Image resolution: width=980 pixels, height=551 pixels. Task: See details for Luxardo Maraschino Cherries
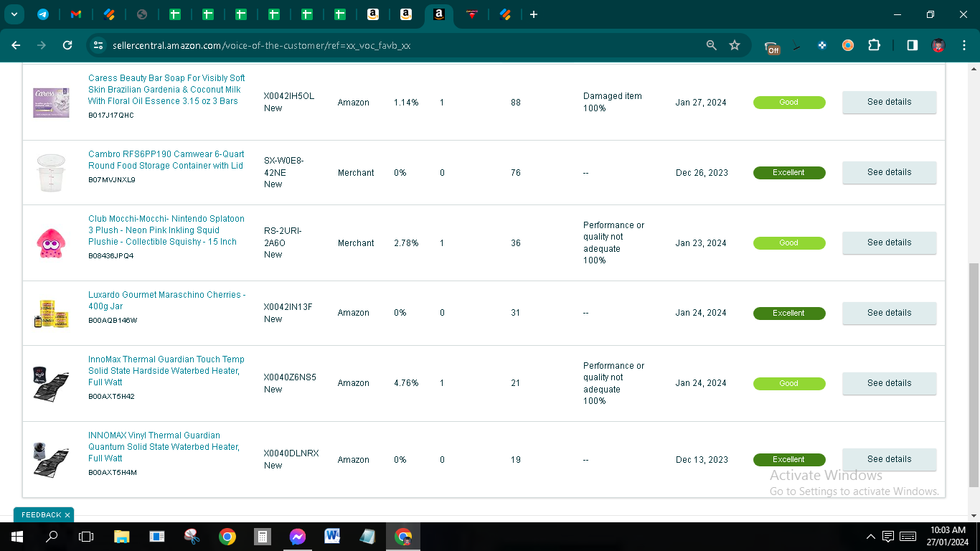coord(889,313)
